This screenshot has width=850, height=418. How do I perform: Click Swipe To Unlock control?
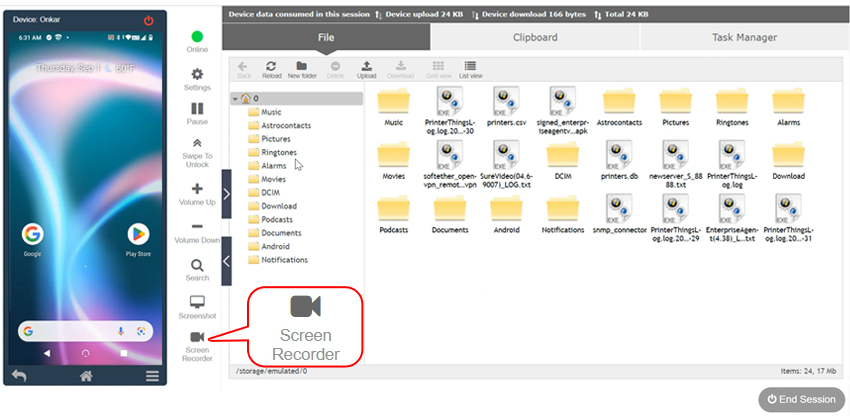click(197, 153)
